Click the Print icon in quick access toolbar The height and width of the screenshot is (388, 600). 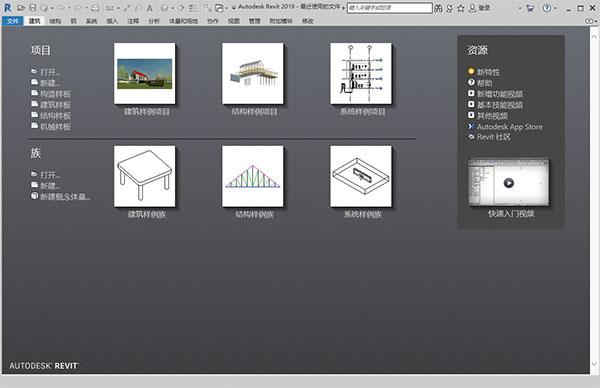95,8
